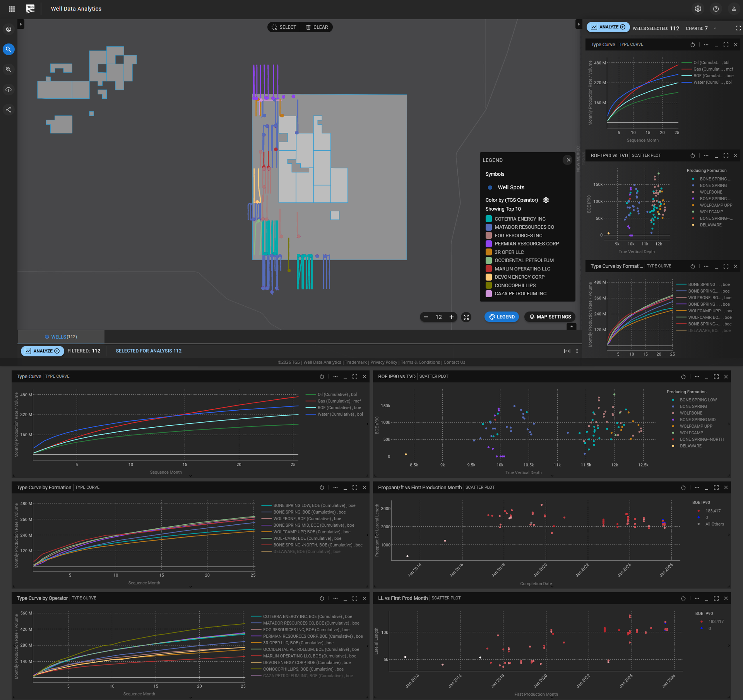This screenshot has width=743, height=700.
Task: Open Privacy Policy footer link
Action: coord(384,362)
